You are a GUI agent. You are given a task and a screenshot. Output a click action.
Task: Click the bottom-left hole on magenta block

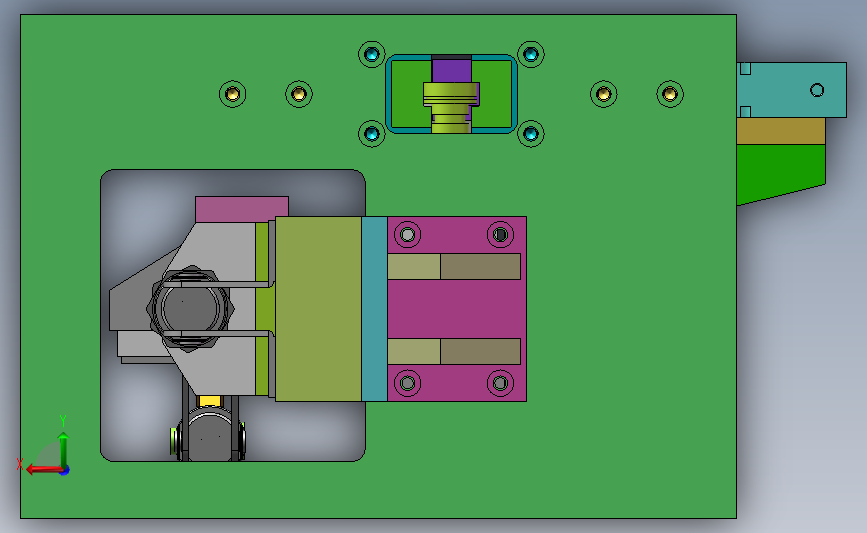tap(408, 383)
